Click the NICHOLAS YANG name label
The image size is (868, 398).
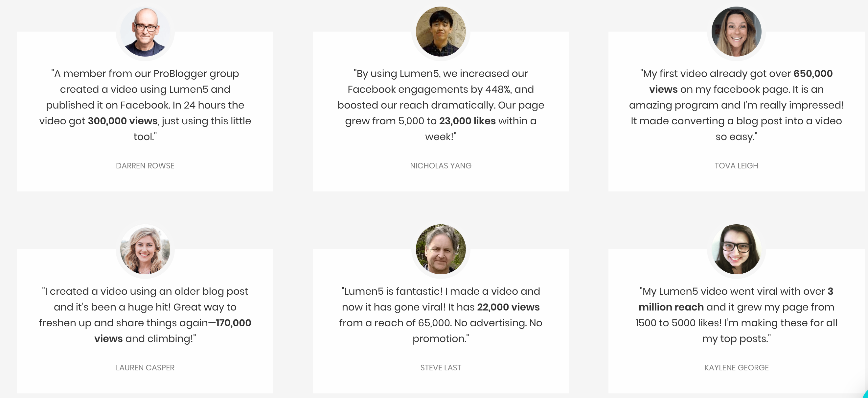(x=441, y=165)
